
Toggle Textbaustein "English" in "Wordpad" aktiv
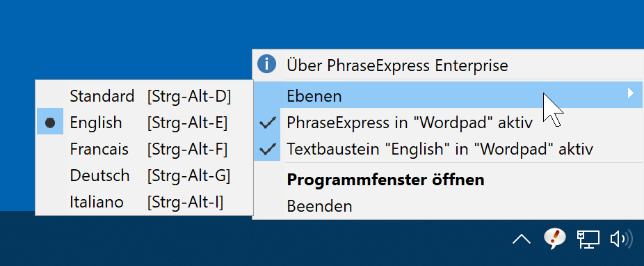pos(447,149)
